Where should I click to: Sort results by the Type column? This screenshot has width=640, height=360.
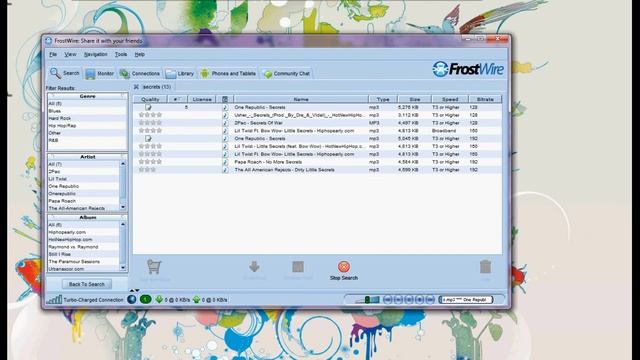[383, 99]
